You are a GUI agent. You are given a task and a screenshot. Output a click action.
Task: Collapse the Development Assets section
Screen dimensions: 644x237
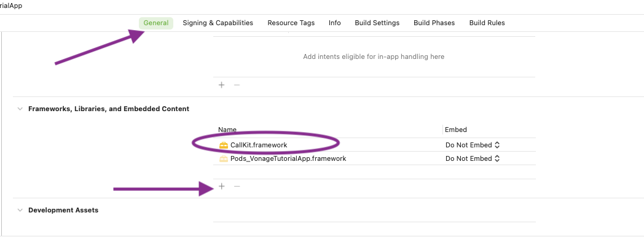coord(20,211)
